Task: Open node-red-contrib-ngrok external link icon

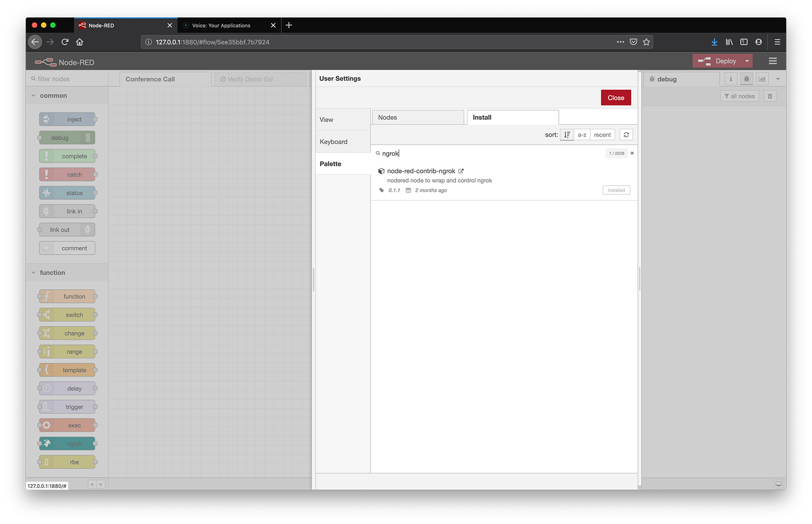Action: (461, 171)
